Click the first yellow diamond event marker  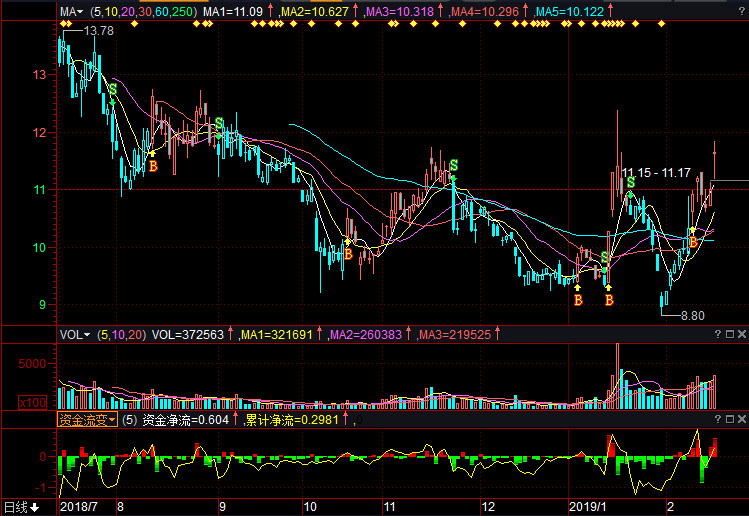(63, 23)
